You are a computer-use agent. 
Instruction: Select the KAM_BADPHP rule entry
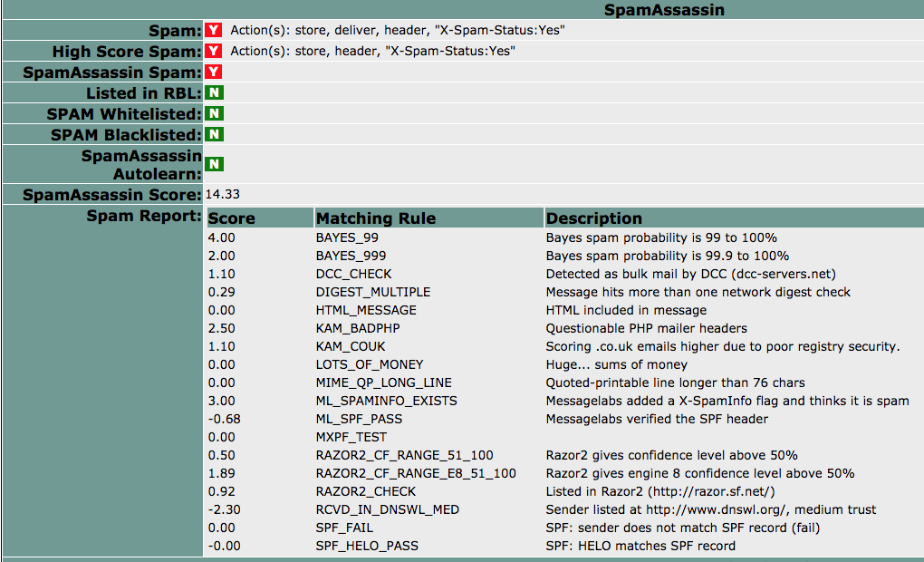pyautogui.click(x=357, y=328)
